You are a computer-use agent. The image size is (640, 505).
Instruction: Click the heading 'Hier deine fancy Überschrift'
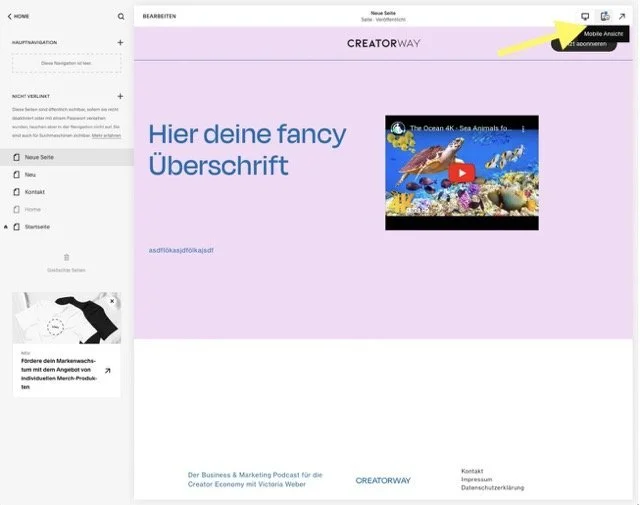(247, 150)
